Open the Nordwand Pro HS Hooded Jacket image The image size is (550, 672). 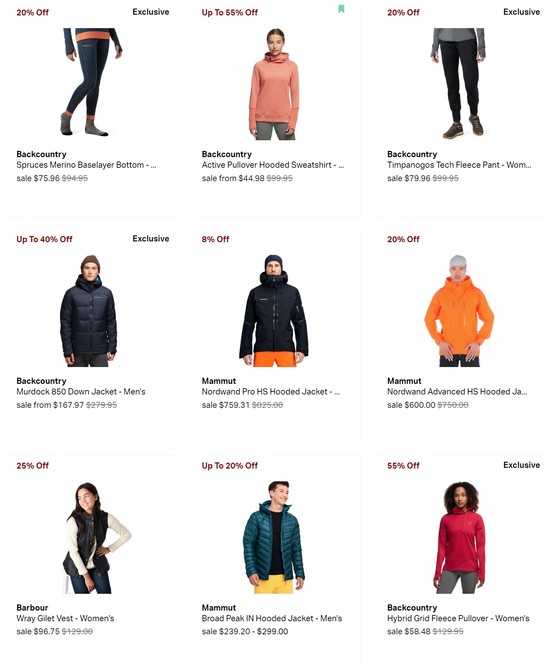(274, 311)
